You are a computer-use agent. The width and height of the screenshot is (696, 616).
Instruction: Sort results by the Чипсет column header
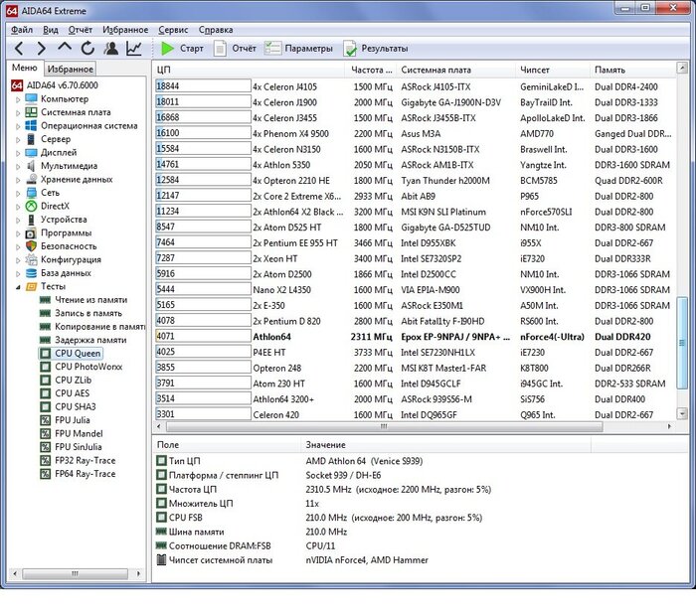click(x=533, y=70)
